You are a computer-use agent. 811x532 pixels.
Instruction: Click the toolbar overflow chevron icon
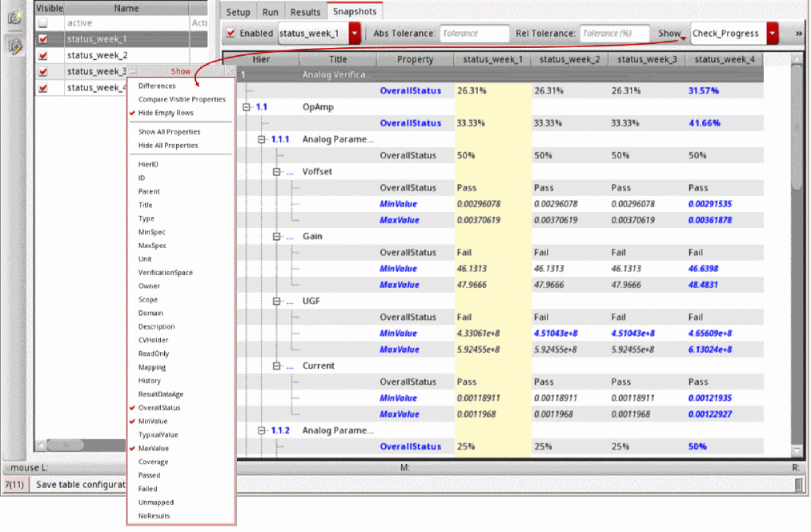click(798, 34)
